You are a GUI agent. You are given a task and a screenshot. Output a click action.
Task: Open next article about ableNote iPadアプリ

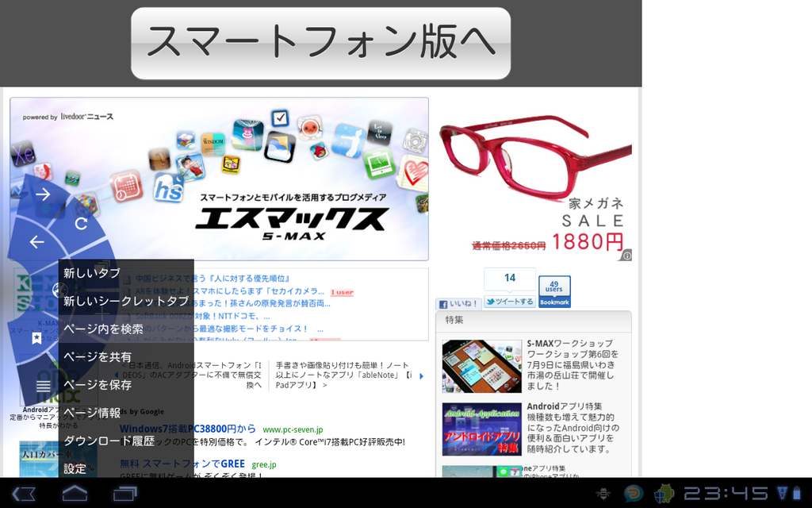(x=344, y=375)
